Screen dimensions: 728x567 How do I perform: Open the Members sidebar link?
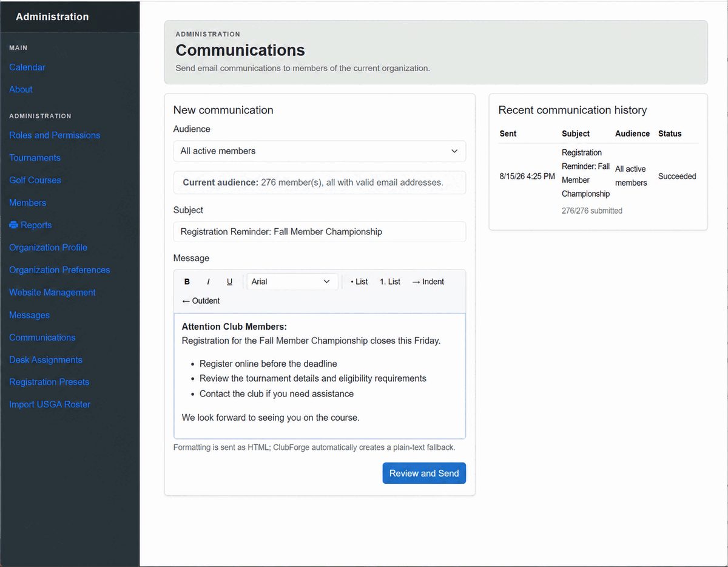27,203
